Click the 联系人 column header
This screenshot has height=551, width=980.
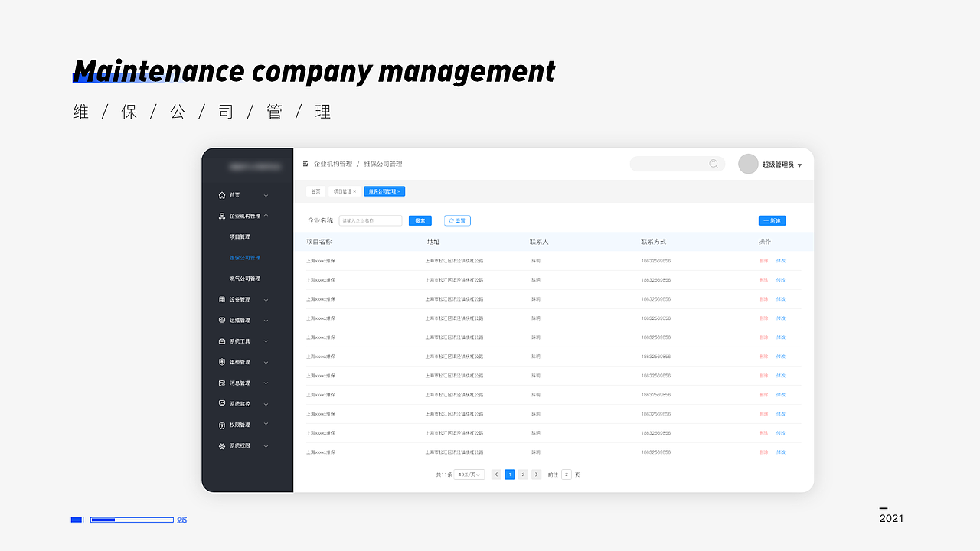click(x=539, y=242)
